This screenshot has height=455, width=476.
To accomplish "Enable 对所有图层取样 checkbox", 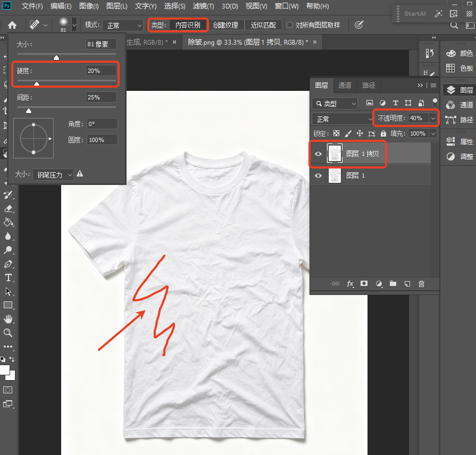I will pyautogui.click(x=290, y=25).
